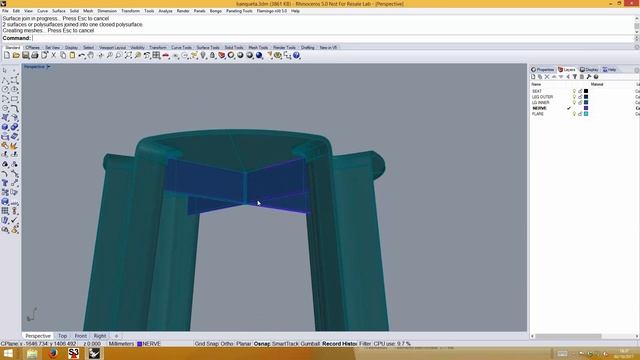
Task: Open the Perspective viewport title dropdown arrow
Action: click(x=49, y=67)
